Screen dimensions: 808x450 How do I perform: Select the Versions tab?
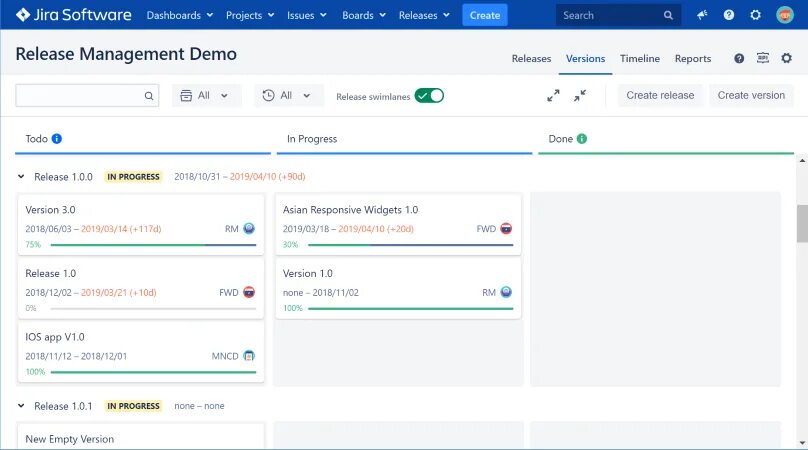click(585, 59)
